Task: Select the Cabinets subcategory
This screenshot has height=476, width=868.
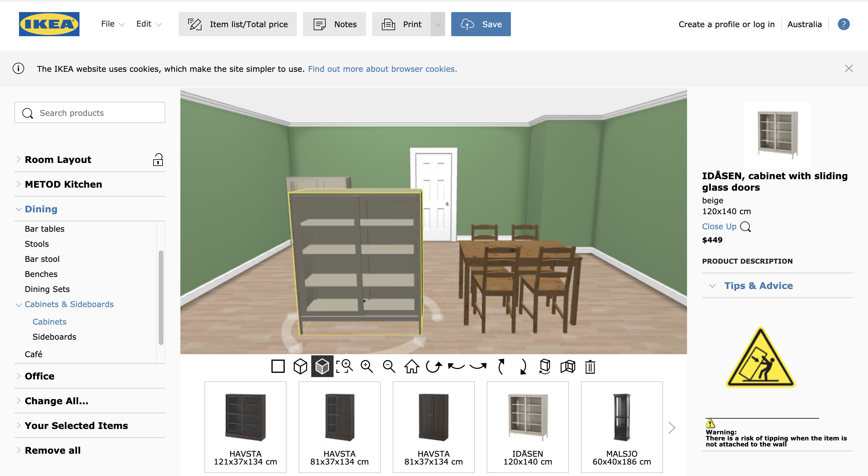Action: pos(49,322)
